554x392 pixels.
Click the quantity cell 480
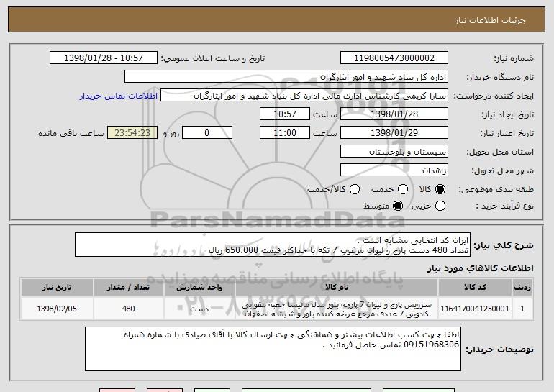point(128,309)
